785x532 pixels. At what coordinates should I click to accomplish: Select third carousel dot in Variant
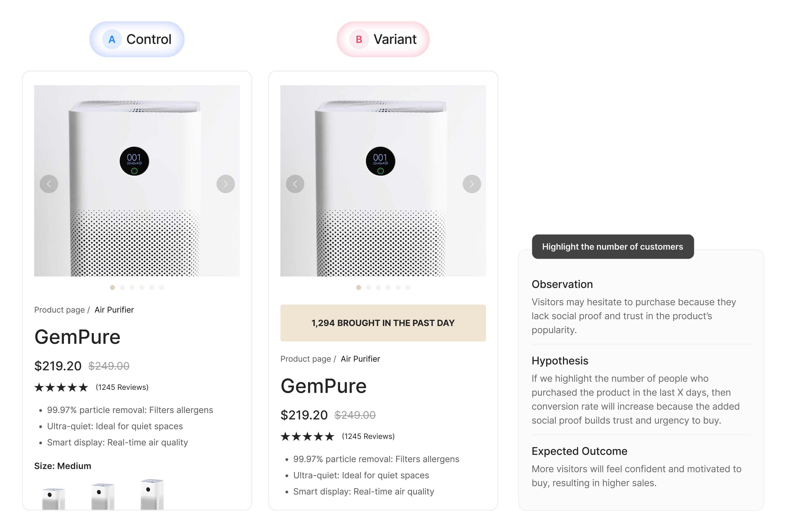tap(378, 288)
